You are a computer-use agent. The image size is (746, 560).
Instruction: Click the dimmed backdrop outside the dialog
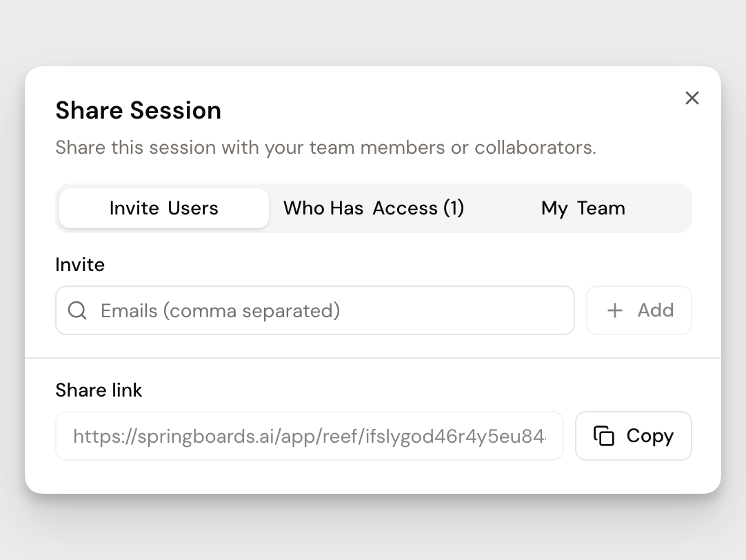coord(372,34)
